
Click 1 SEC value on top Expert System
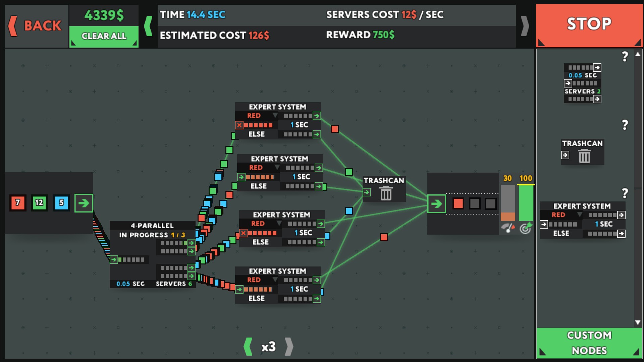[x=299, y=125]
